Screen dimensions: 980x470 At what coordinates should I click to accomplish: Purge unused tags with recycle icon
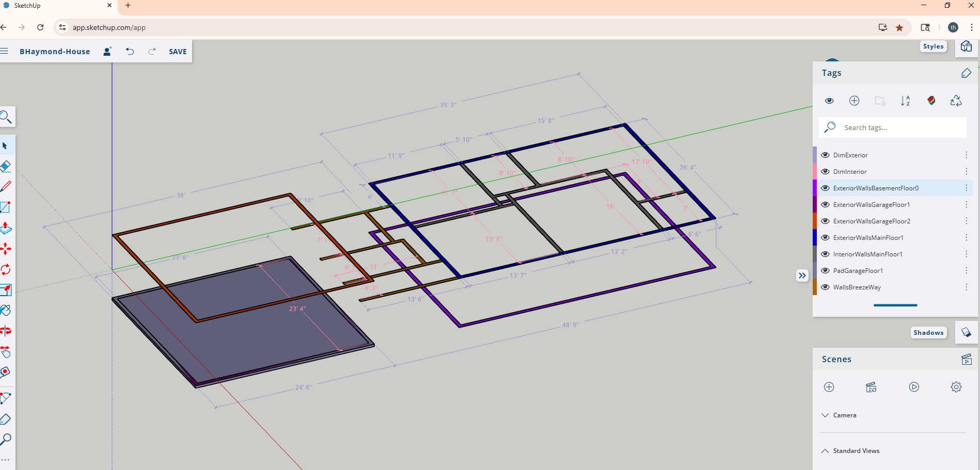point(956,101)
